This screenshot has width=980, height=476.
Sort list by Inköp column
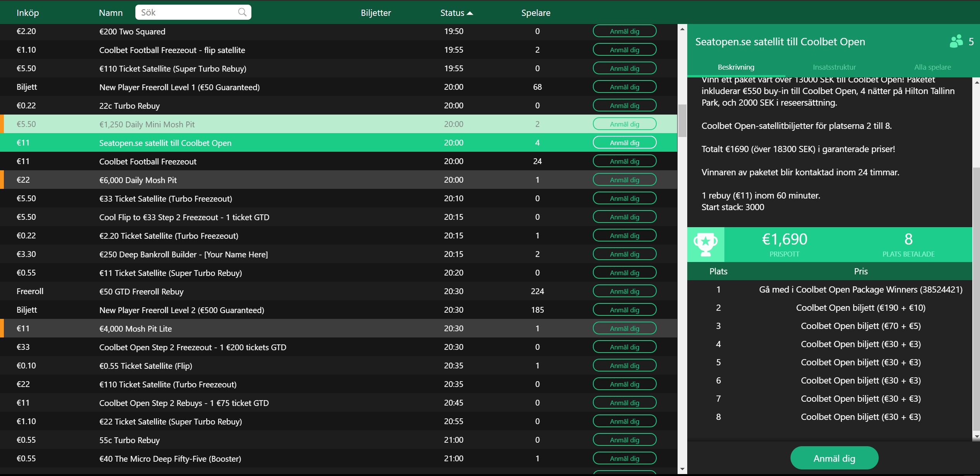(x=28, y=13)
